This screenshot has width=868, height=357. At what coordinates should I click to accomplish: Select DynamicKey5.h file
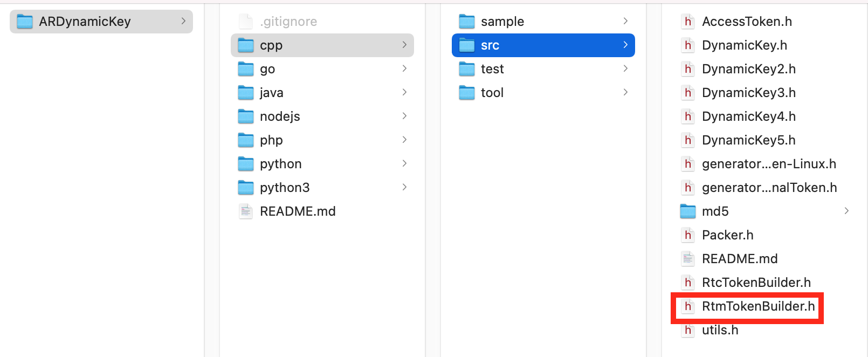[x=748, y=140]
